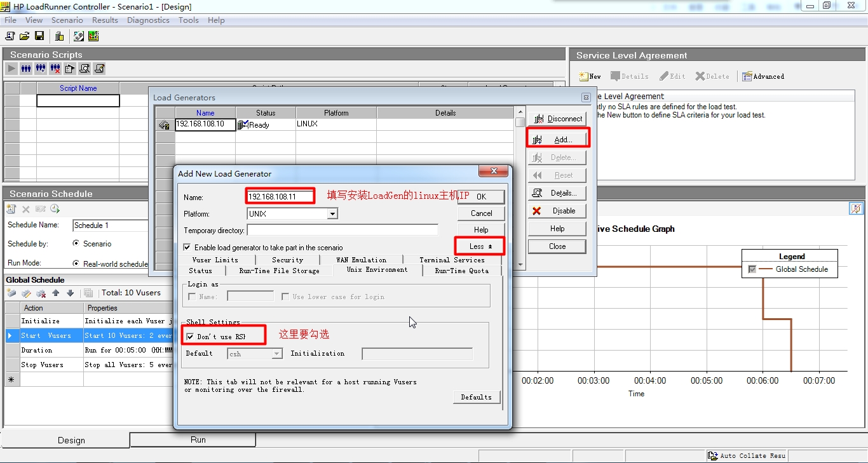Image resolution: width=868 pixels, height=463 pixels.
Task: Open Load Generators from the main toolbar icon
Action: point(59,36)
